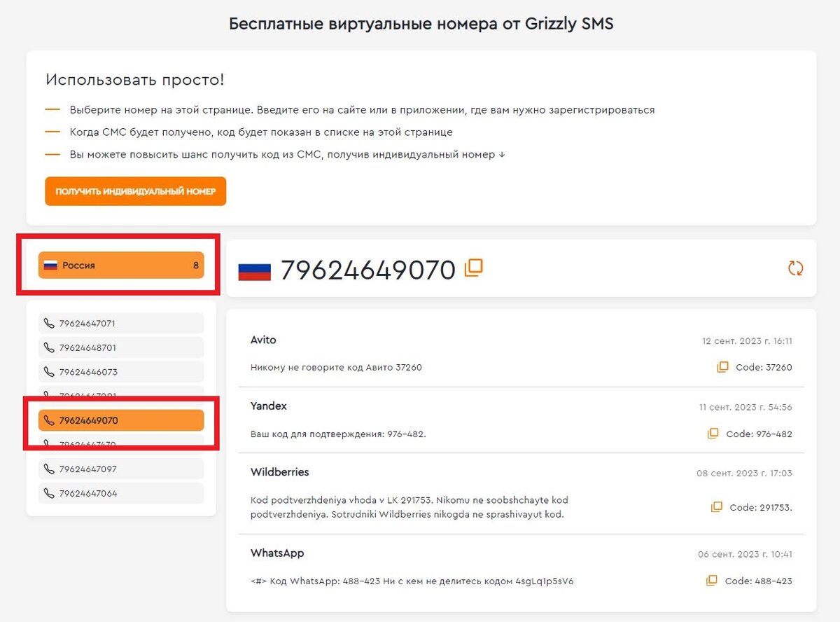Viewport: 840px width, 622px height.
Task: Select number 79624648701 in the list
Action: click(121, 347)
